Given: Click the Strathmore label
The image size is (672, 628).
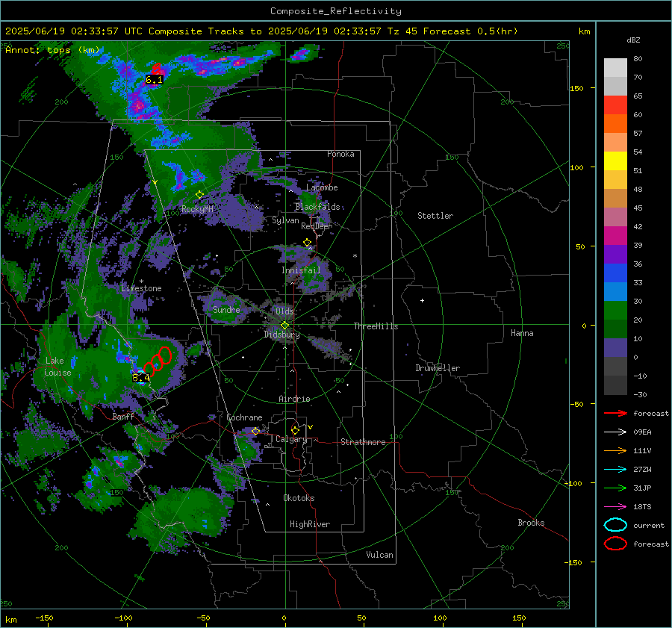Looking at the screenshot, I should point(363,442).
